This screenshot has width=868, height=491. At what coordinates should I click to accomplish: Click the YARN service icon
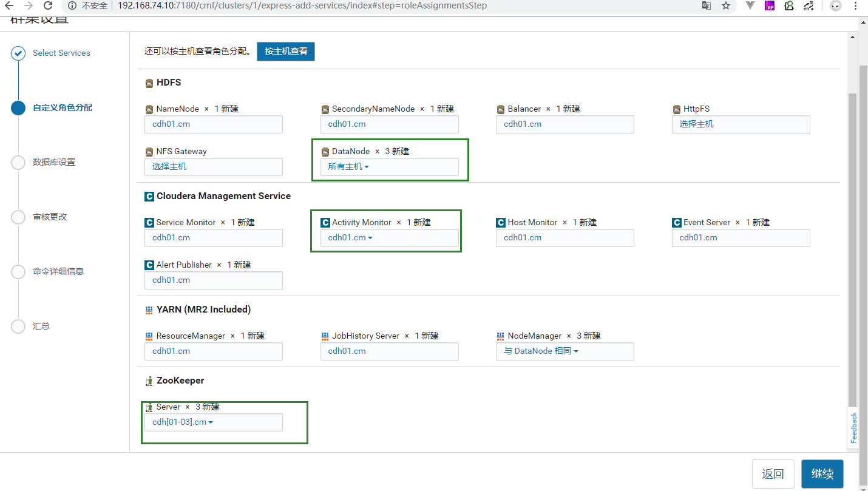click(x=149, y=310)
